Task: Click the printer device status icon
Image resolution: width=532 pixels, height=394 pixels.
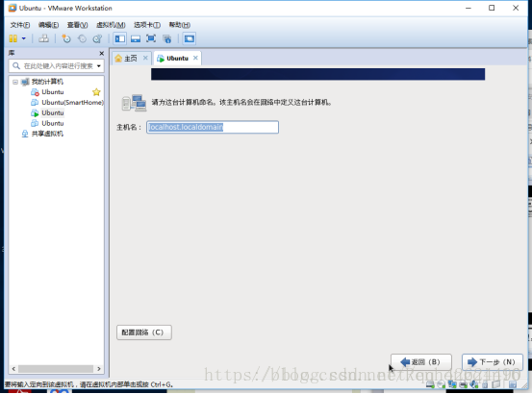Action: 464,384
